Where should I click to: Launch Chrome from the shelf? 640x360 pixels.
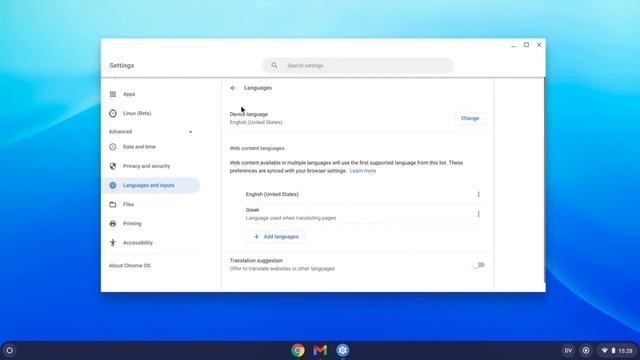(x=298, y=350)
